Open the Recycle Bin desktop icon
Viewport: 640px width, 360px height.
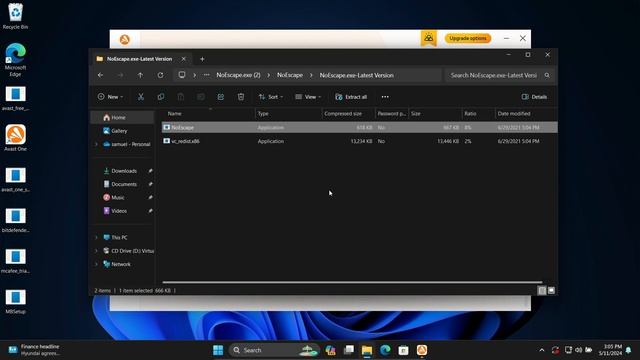pyautogui.click(x=16, y=16)
